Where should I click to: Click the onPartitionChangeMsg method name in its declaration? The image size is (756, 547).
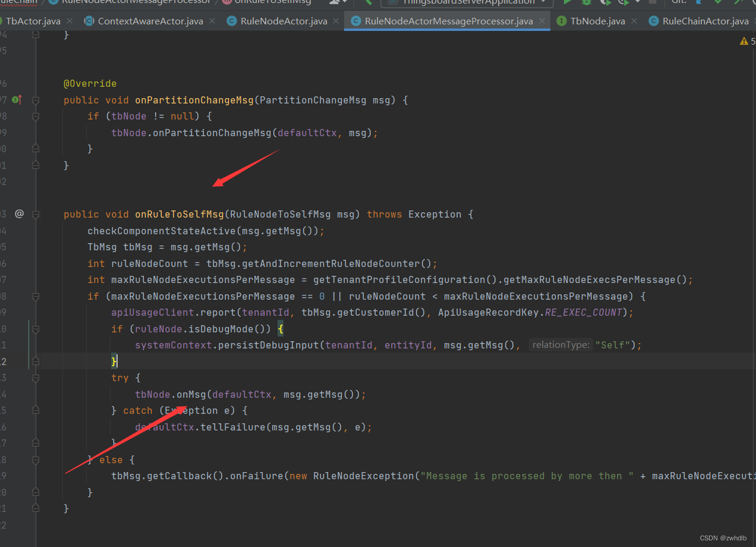coord(194,100)
